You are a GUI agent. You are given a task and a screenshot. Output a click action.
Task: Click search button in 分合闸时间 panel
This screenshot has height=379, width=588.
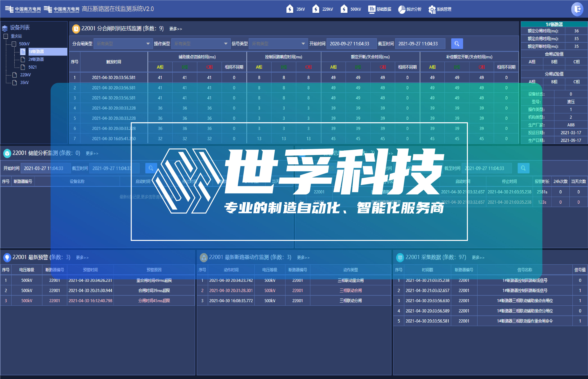[x=457, y=44]
